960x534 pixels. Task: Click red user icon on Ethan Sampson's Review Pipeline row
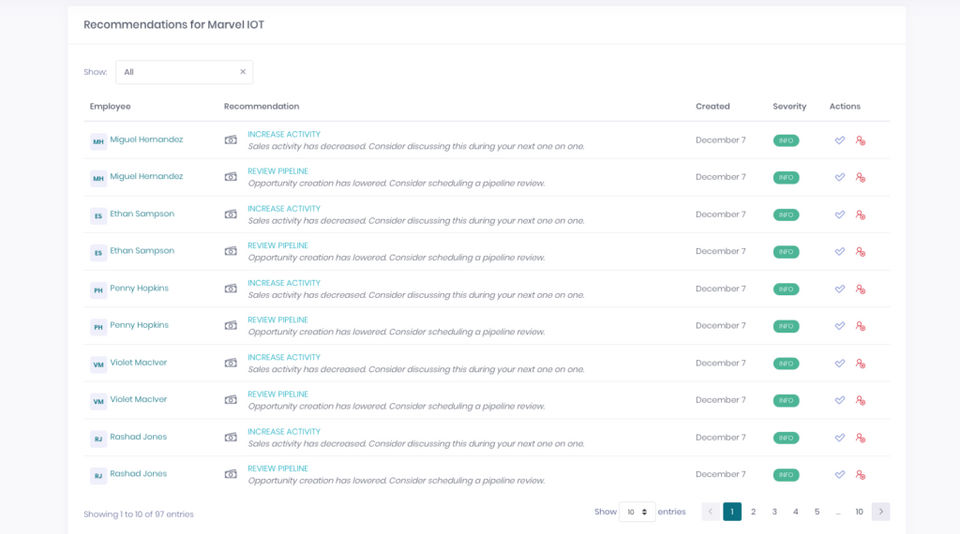(860, 252)
